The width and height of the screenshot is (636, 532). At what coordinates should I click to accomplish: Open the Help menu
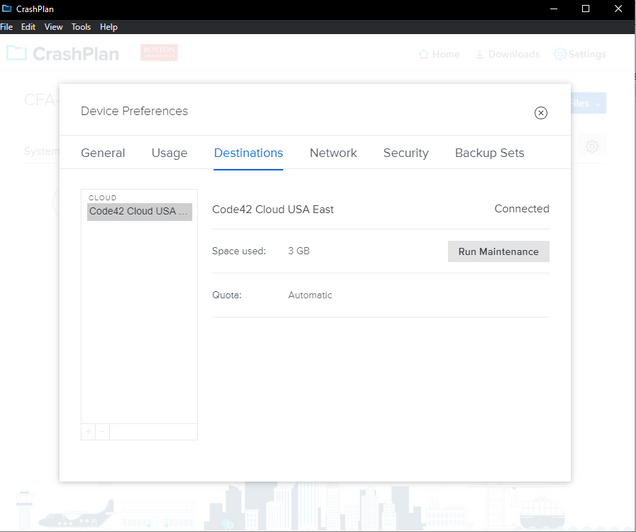108,27
